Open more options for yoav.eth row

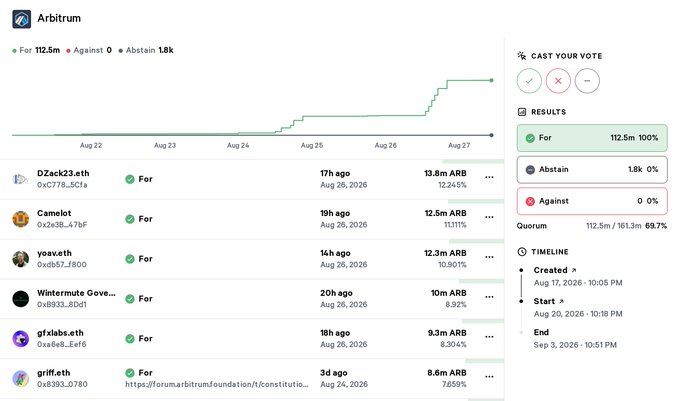click(489, 257)
